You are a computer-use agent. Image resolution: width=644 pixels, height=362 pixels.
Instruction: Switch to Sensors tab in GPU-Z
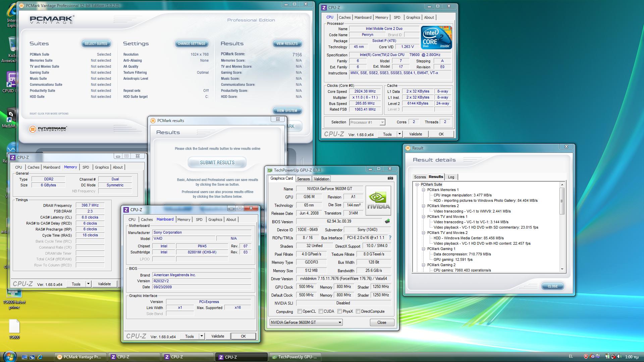pyautogui.click(x=303, y=179)
